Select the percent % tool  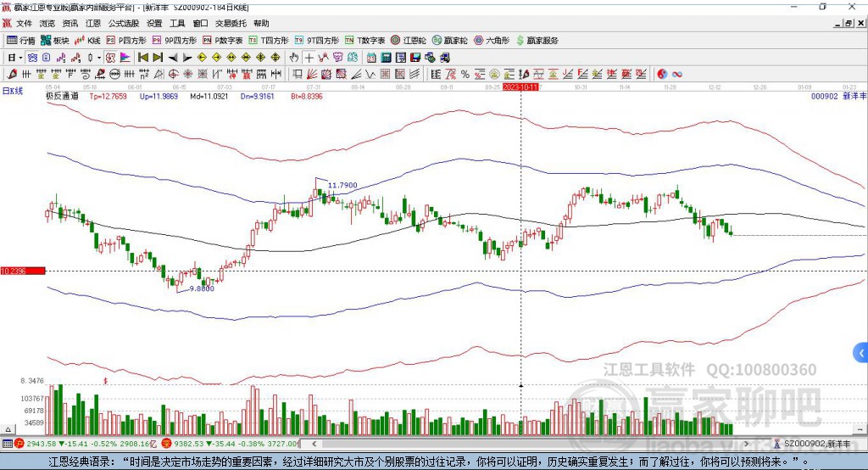click(x=465, y=74)
